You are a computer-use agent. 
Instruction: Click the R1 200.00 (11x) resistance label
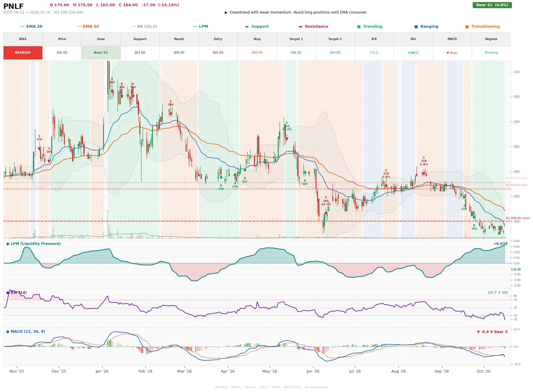518,218
